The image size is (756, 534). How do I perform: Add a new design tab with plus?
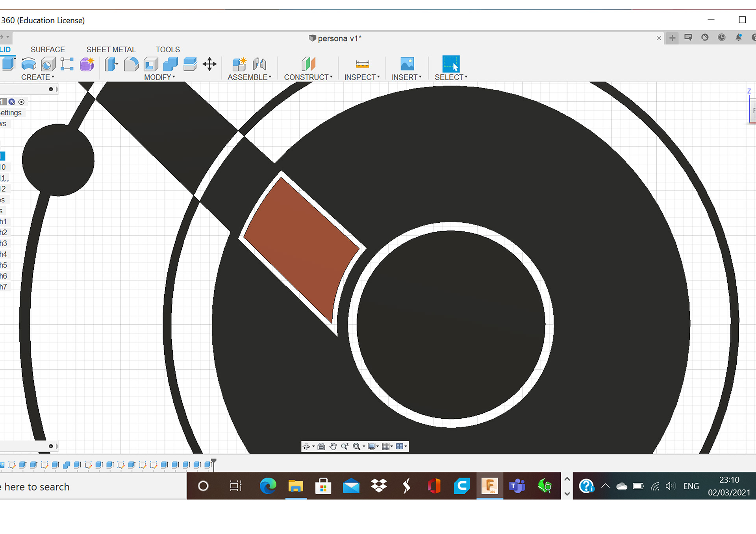tap(672, 38)
